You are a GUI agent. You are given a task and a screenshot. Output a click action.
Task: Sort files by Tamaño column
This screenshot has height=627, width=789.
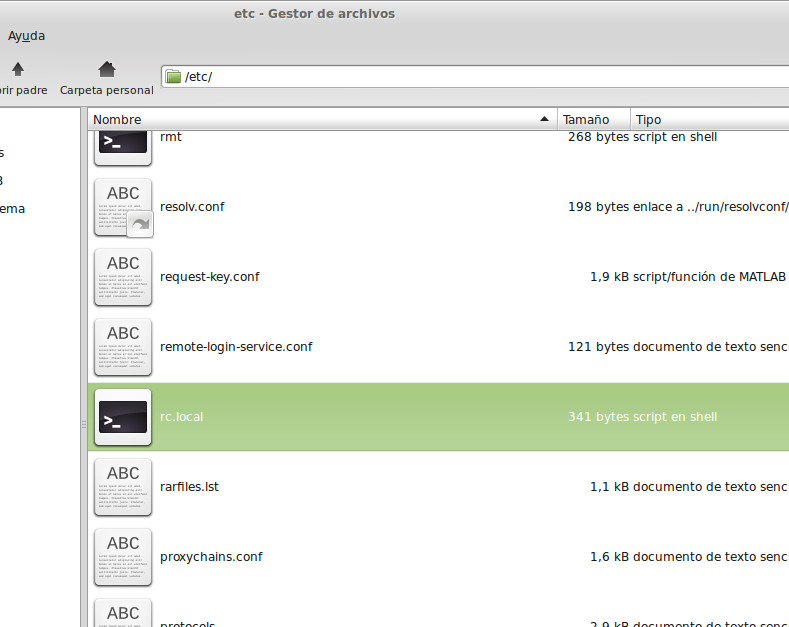click(593, 120)
